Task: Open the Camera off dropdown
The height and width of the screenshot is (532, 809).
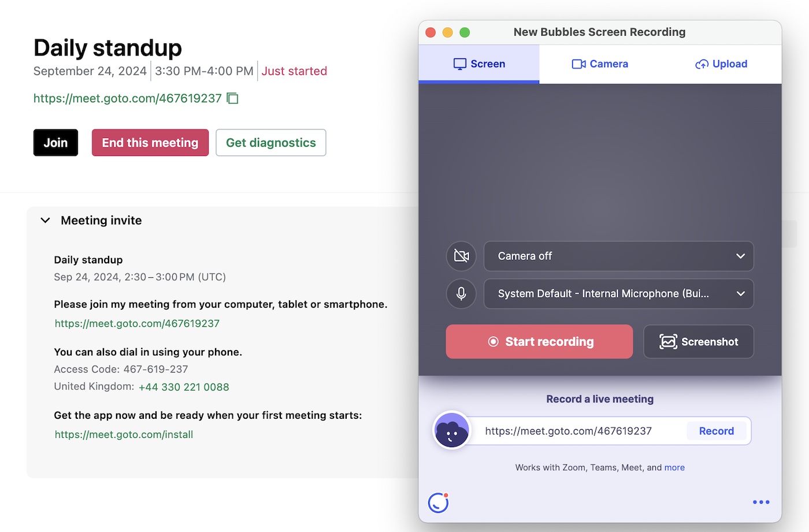Action: tap(618, 256)
